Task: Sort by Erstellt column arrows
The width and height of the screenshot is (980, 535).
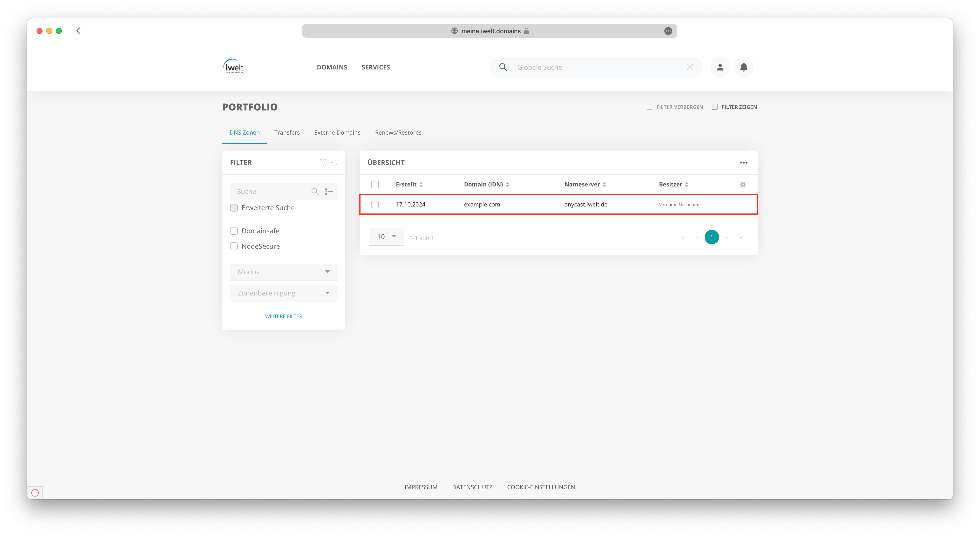Action: point(421,185)
